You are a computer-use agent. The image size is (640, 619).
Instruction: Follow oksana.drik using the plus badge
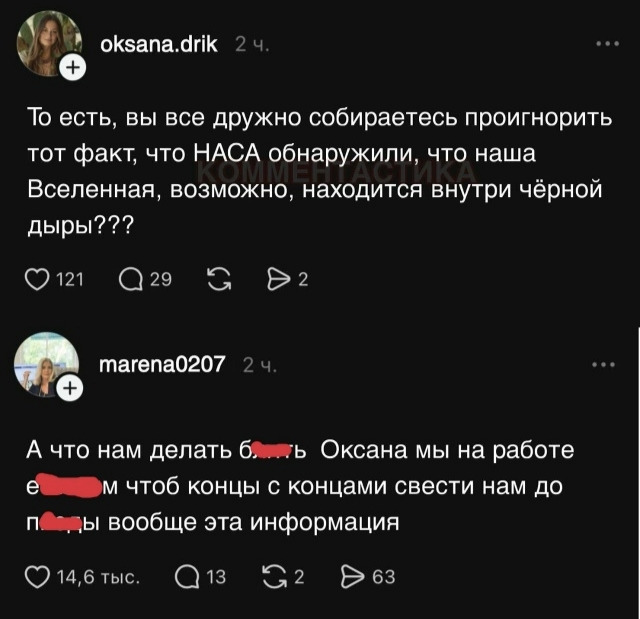pos(73,67)
